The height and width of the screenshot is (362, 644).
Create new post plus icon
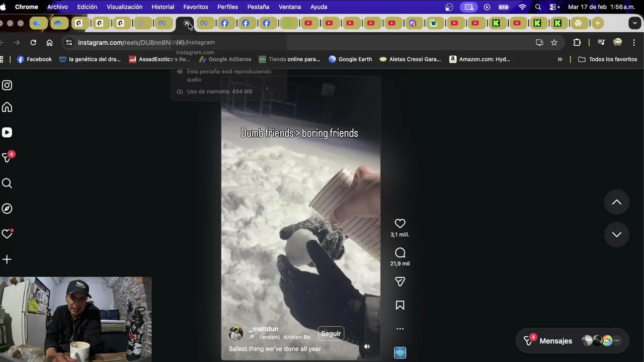point(7,259)
